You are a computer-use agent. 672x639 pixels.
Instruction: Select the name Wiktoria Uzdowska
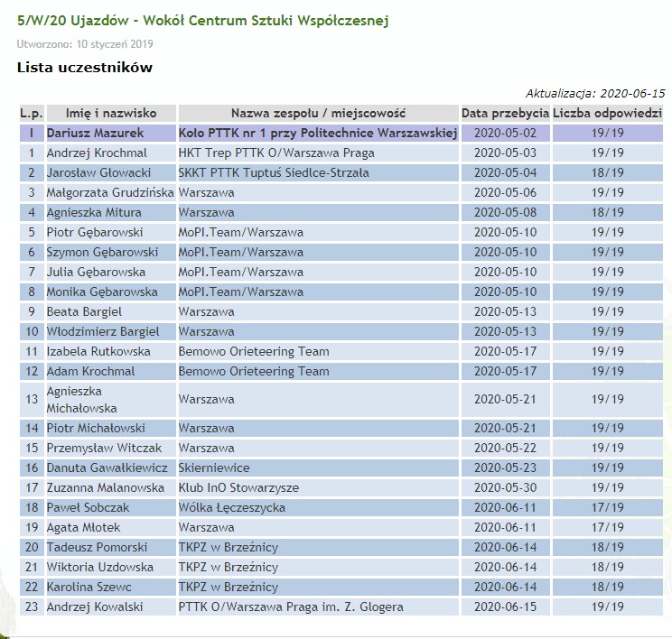pos(100,567)
